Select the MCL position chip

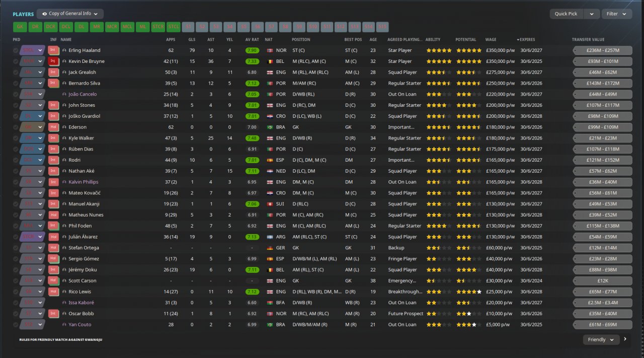[x=127, y=27]
